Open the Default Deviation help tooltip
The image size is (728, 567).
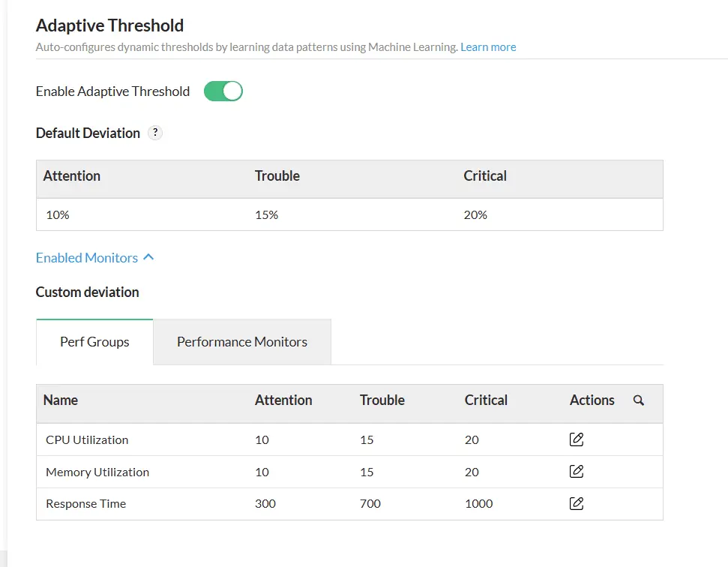tap(155, 132)
